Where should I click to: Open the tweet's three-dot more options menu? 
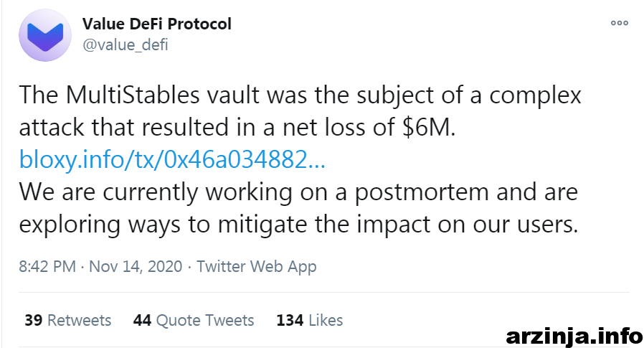coord(620,23)
